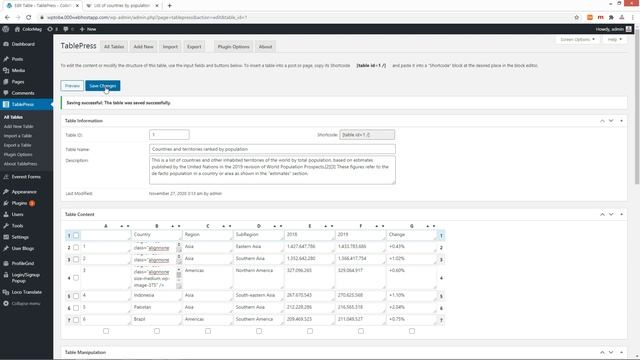The height and width of the screenshot is (360, 640).
Task: Open browser extensions puzzle icon
Action: pyautogui.click(x=611, y=18)
